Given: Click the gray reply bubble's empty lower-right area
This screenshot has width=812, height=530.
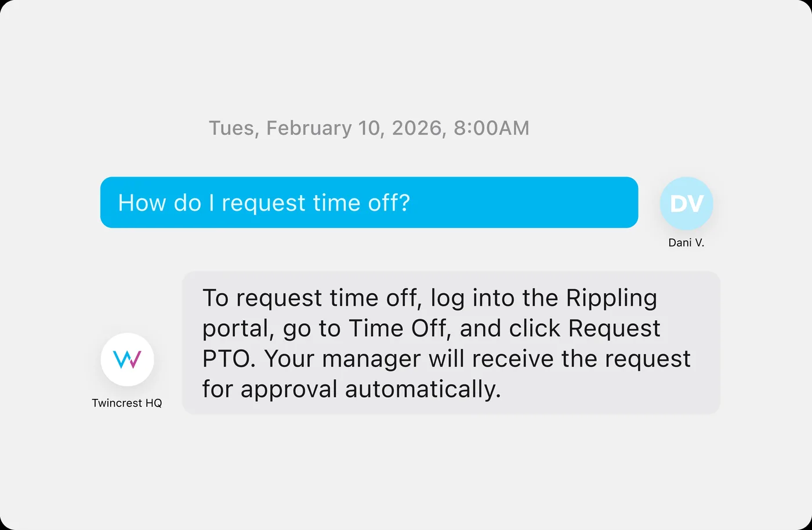Looking at the screenshot, I should point(609,392).
